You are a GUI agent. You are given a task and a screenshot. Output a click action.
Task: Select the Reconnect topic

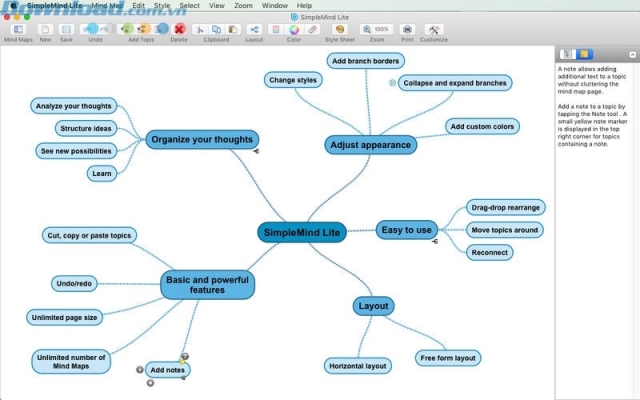[489, 252]
